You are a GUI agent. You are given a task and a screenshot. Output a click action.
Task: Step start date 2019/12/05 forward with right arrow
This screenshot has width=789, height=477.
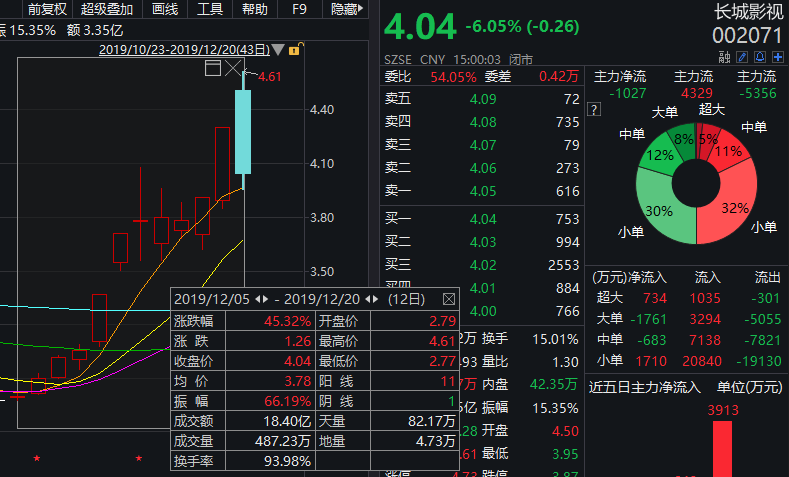click(x=265, y=299)
